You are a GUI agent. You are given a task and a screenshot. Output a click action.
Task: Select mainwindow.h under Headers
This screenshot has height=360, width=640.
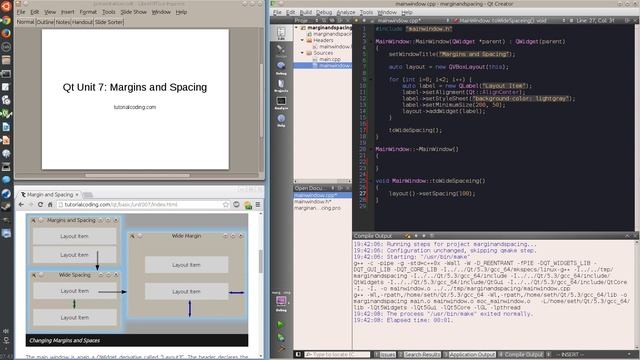pyautogui.click(x=334, y=47)
